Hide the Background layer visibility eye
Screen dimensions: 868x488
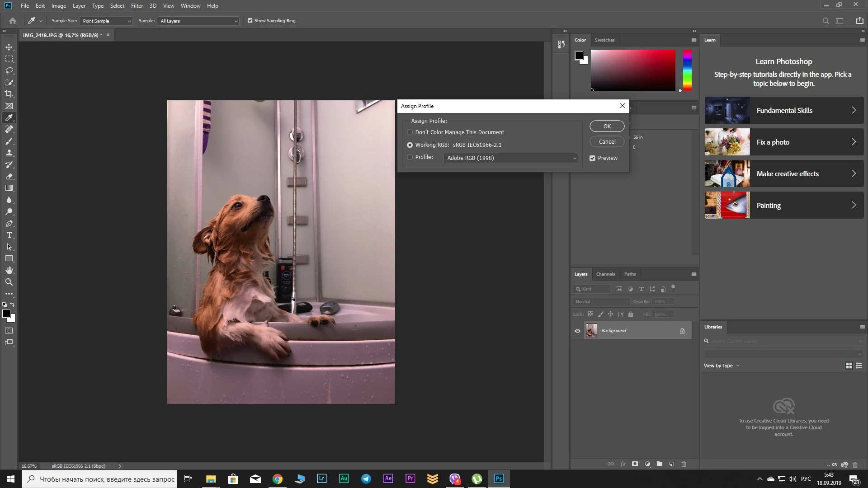coord(577,331)
